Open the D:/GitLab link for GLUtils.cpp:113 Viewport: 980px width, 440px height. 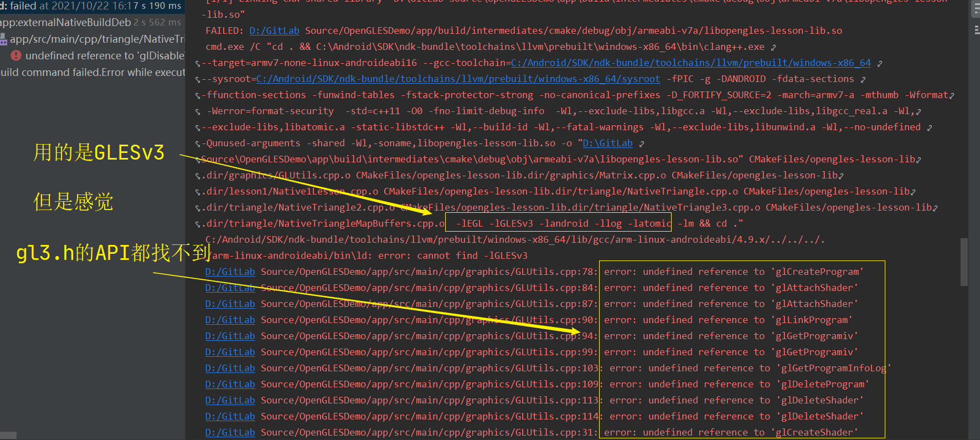coord(230,401)
